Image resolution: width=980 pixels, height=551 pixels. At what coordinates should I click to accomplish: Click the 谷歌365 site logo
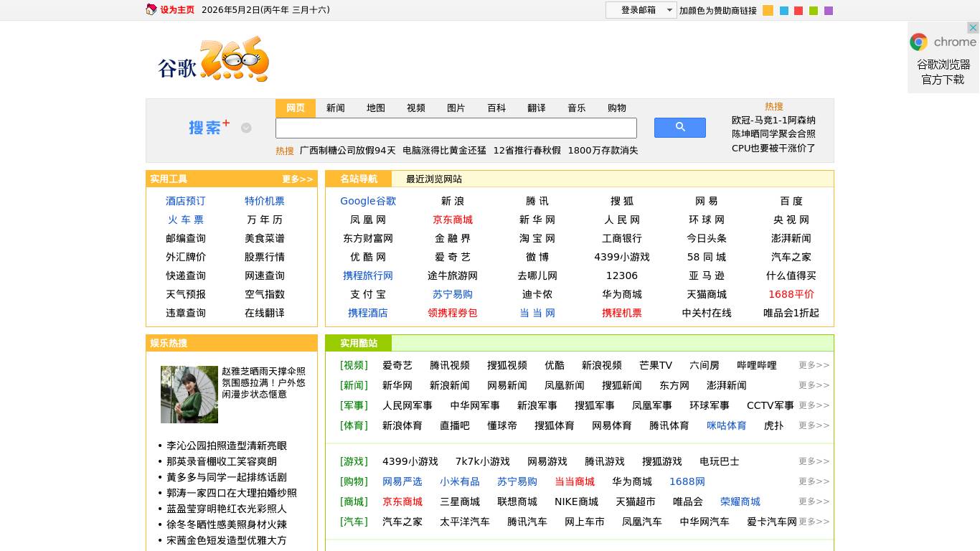coord(213,60)
